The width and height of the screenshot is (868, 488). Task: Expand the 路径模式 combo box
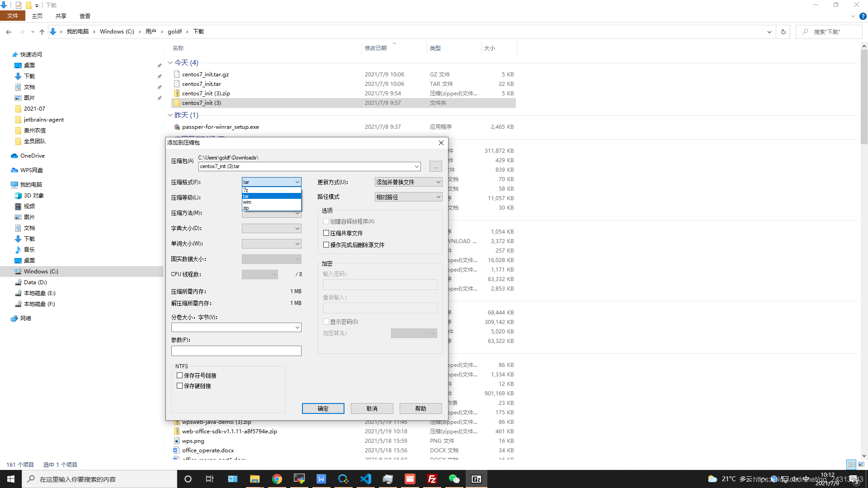tap(408, 197)
